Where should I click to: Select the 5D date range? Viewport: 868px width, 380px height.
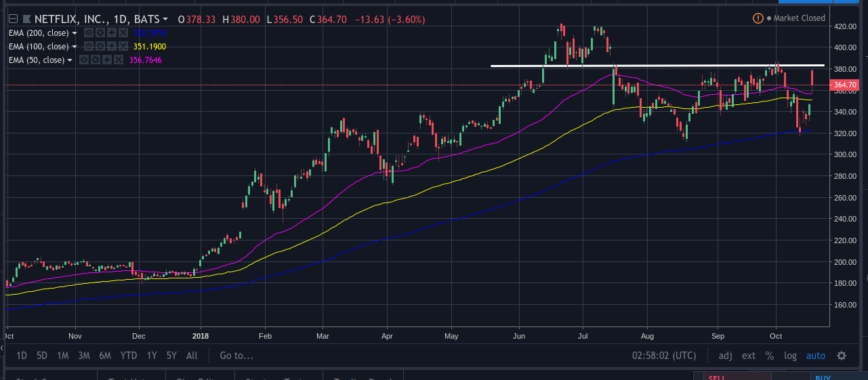42,356
